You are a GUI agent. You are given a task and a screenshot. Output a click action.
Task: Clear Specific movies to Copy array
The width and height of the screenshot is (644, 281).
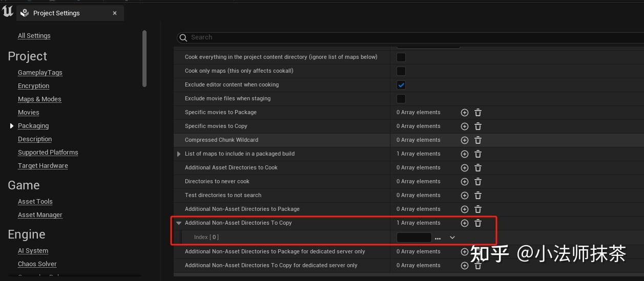(x=478, y=126)
